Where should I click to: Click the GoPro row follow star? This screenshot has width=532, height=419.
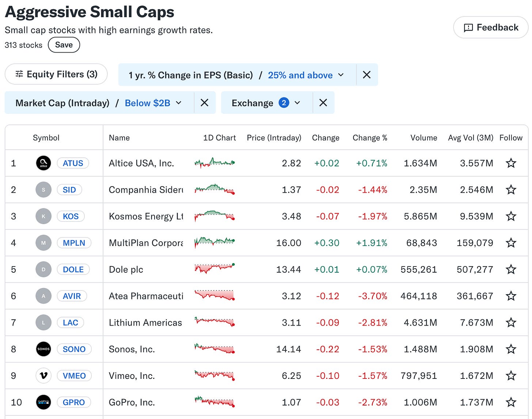coord(511,402)
